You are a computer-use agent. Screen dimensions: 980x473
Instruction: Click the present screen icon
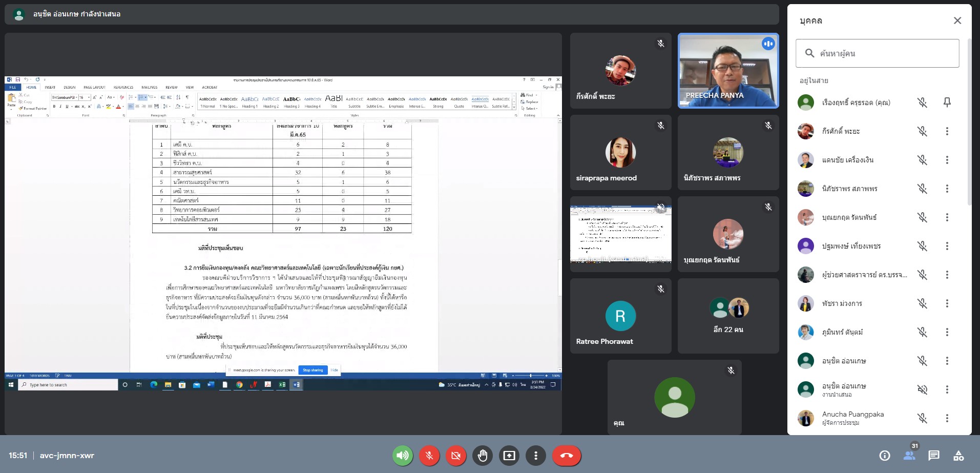coord(509,456)
